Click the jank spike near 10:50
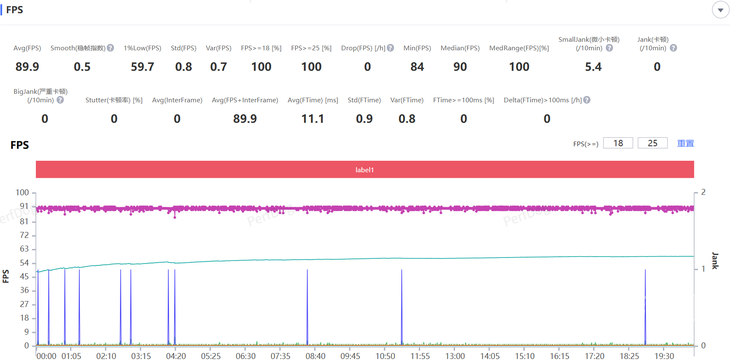 [x=401, y=307]
